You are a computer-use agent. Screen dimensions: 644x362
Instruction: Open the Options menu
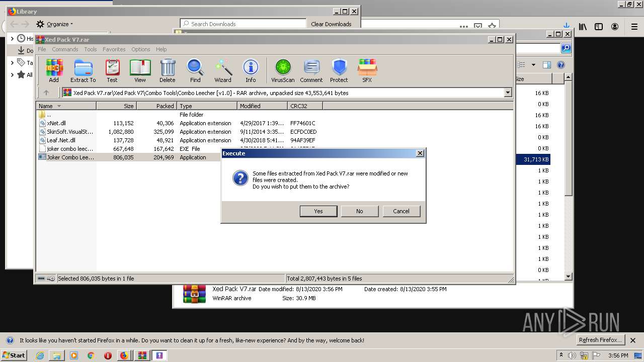141,49
